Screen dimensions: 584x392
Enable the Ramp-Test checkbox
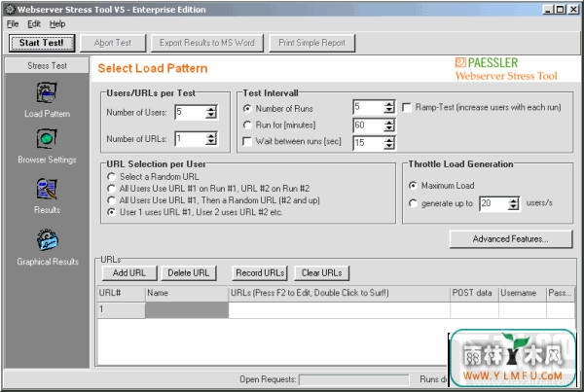(x=407, y=108)
